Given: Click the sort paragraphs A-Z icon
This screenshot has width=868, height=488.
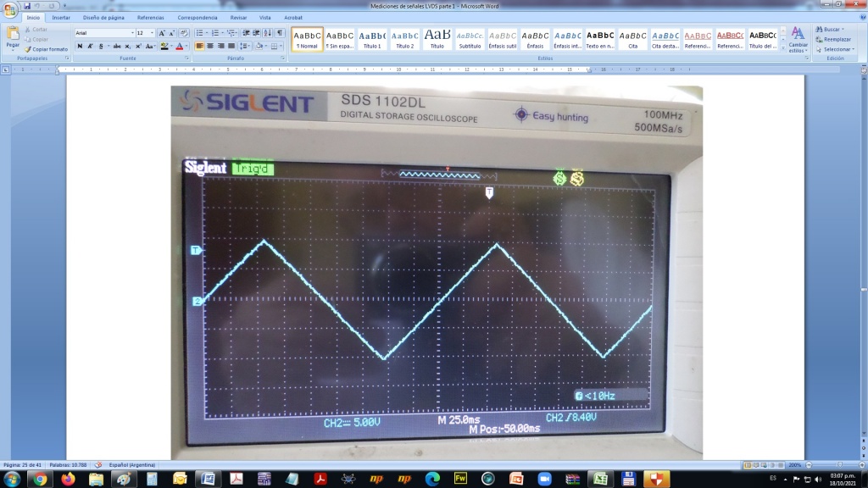Looking at the screenshot, I should point(267,33).
